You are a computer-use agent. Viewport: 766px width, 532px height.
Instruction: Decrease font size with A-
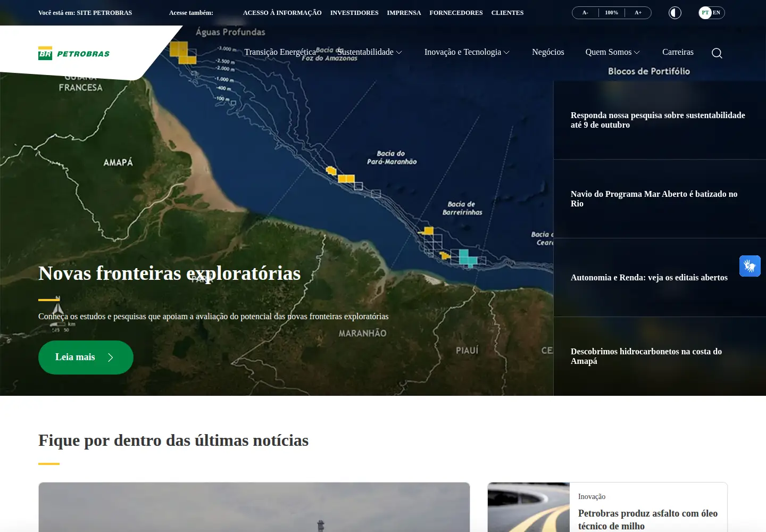point(585,13)
